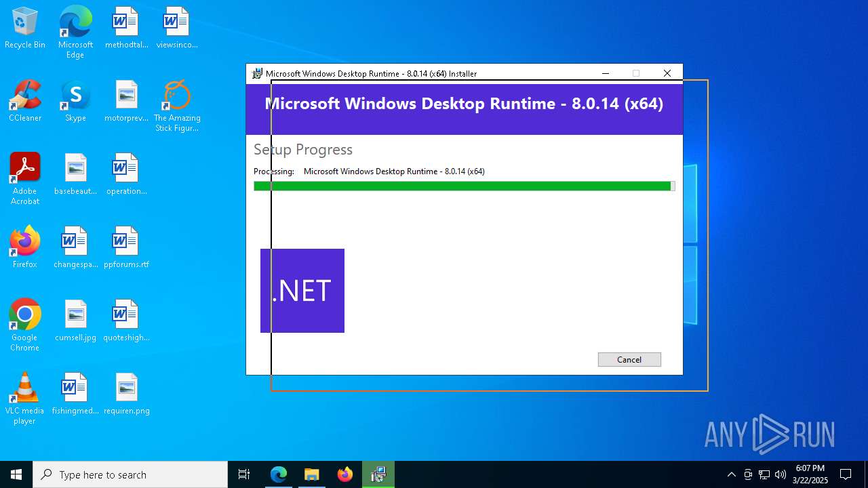Image resolution: width=868 pixels, height=488 pixels.
Task: Show hidden system tray icons
Action: [731, 474]
